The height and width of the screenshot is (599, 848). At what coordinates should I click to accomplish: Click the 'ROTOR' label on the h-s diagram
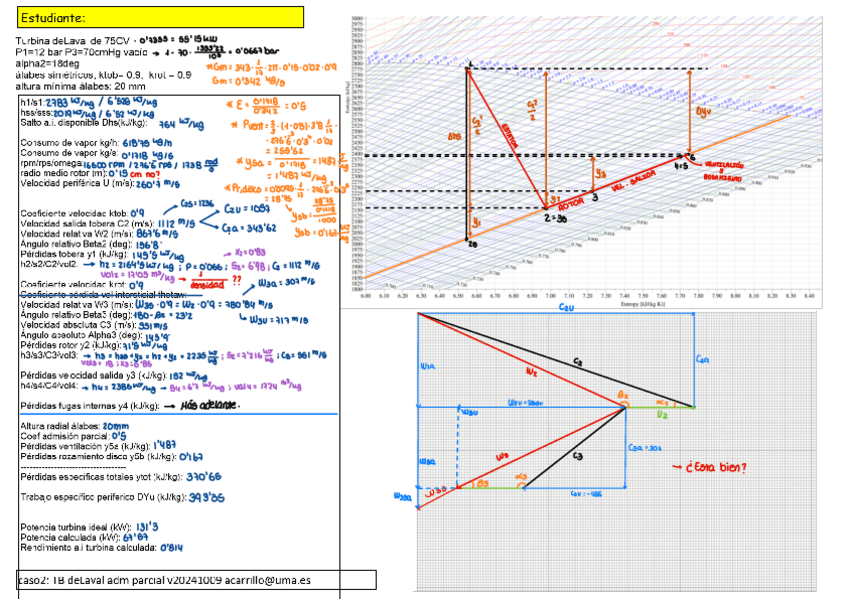(571, 205)
